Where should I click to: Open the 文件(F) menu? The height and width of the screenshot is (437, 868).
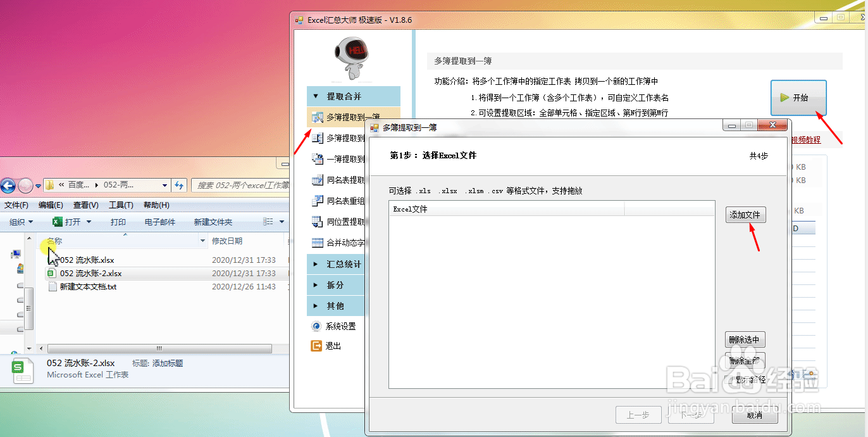point(16,205)
